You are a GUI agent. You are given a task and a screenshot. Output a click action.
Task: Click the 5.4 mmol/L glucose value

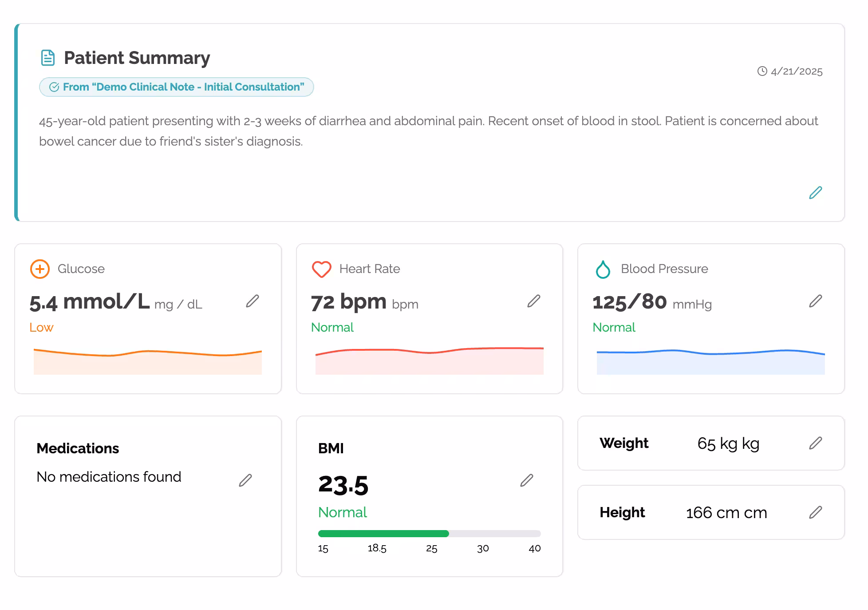(89, 302)
